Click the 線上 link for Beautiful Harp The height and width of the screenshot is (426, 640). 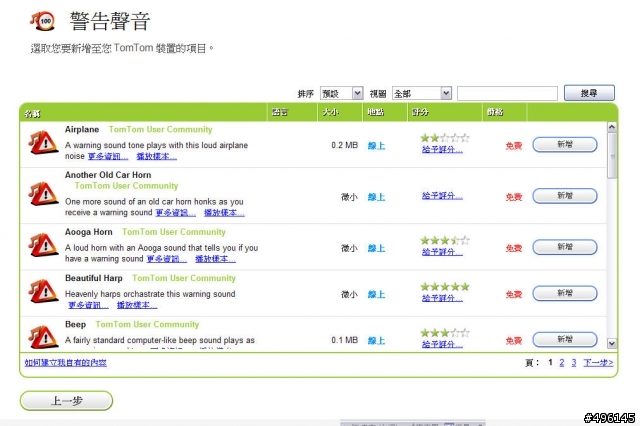coord(376,294)
